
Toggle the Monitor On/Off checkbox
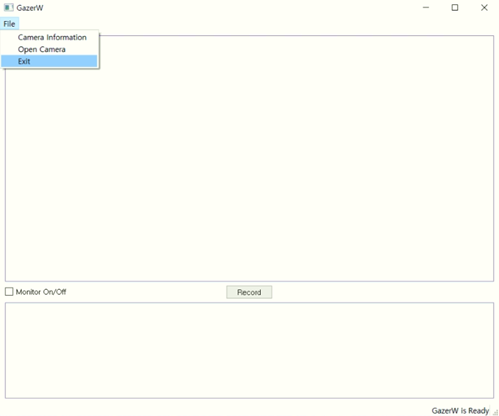[9, 292]
